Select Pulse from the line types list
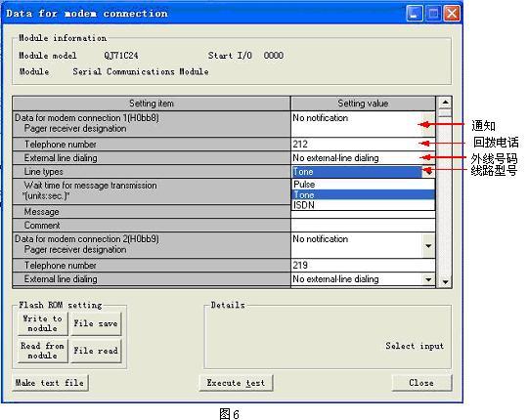 pyautogui.click(x=363, y=185)
